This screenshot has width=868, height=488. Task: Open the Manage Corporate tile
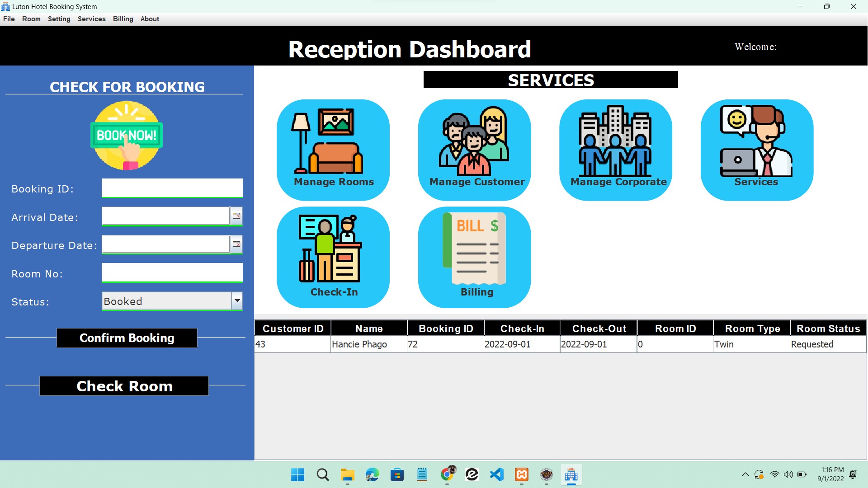tap(616, 150)
